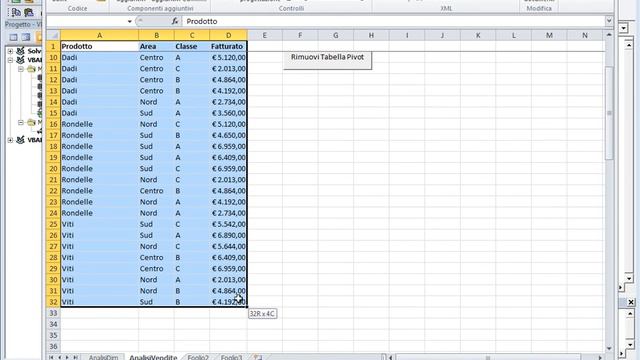Collapse the Moduli folder in project tree
The width and height of the screenshot is (640, 360).
(x=20, y=122)
